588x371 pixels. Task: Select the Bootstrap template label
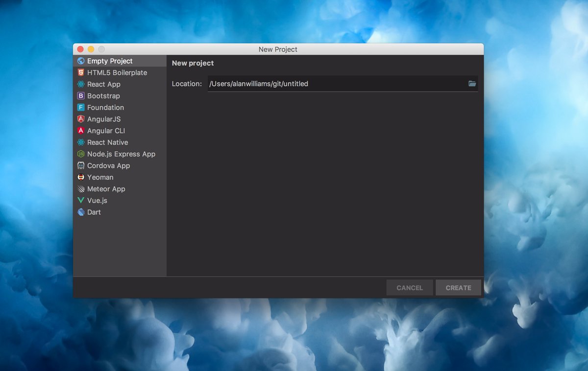click(x=103, y=96)
